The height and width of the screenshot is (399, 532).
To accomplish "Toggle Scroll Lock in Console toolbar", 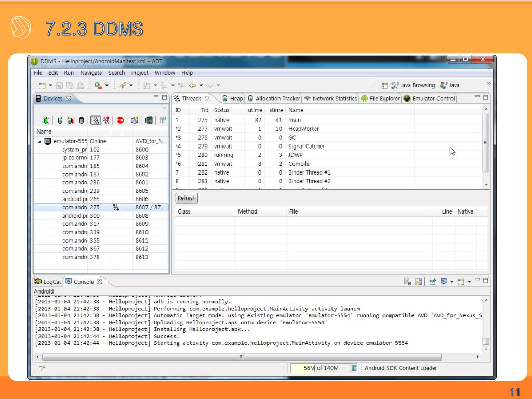I will [x=418, y=282].
